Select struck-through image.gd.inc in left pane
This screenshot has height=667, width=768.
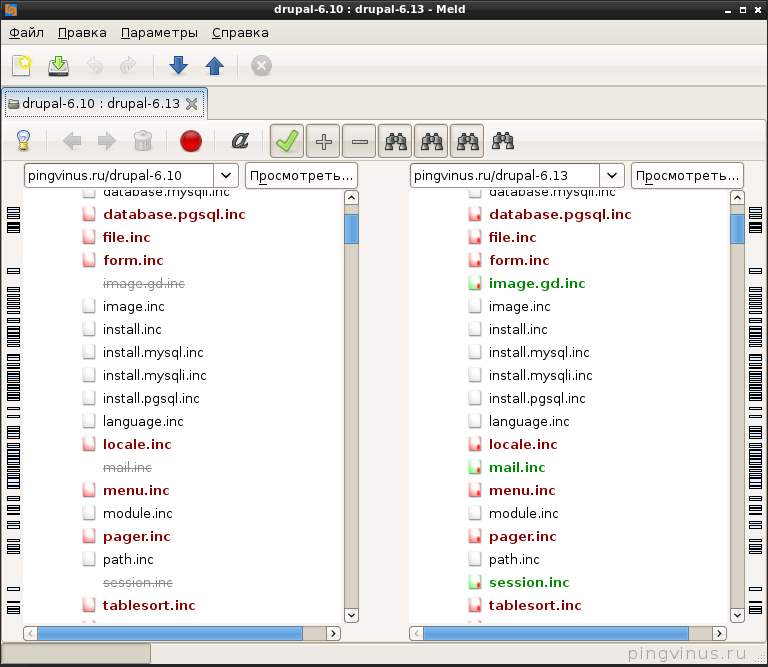[x=144, y=283]
